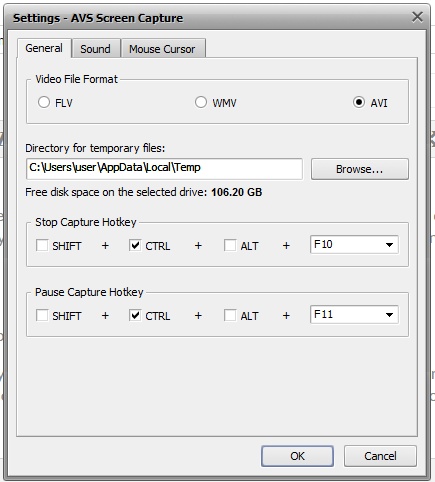Viewport: 435px width, 482px height.
Task: Select the FLV video format radio button
Action: click(44, 102)
